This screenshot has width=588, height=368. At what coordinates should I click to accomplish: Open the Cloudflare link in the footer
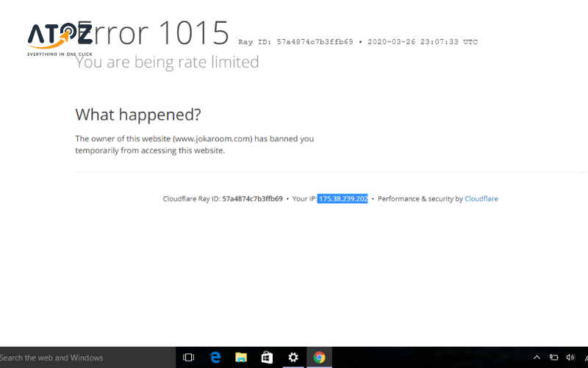tap(481, 199)
